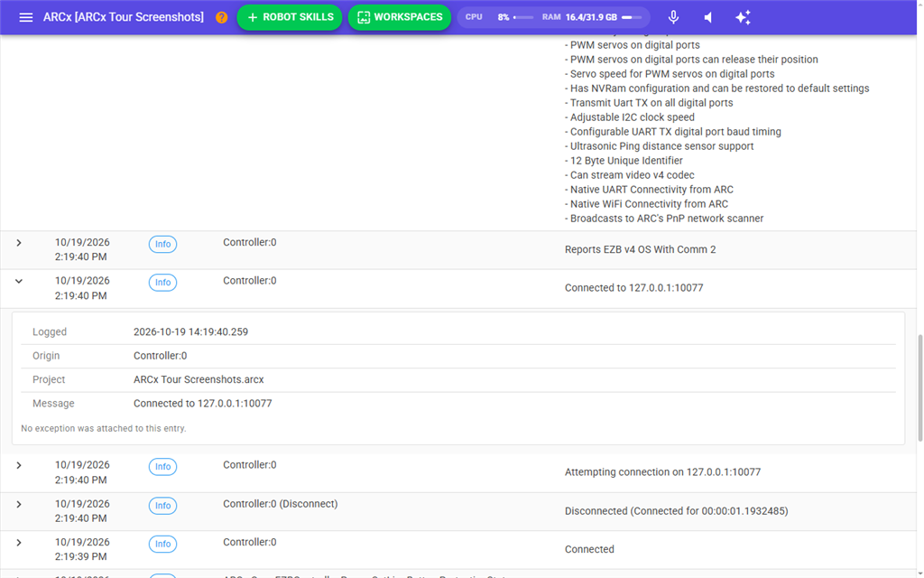Open the AI sparkle assistant icon
This screenshot has height=578, width=924.
coord(744,17)
